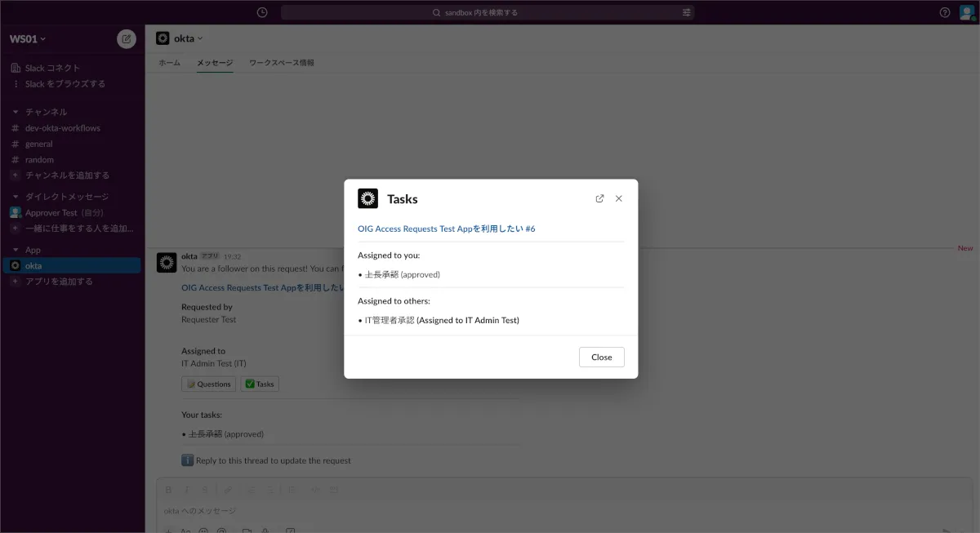Select the okta app in sidebar
The height and width of the screenshot is (533, 980).
point(72,266)
